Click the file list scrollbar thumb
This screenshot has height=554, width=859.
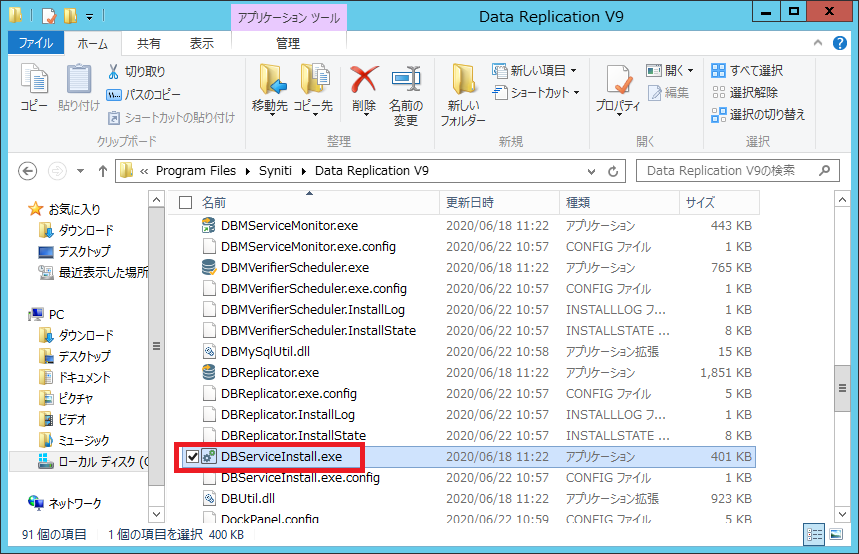tap(842, 388)
